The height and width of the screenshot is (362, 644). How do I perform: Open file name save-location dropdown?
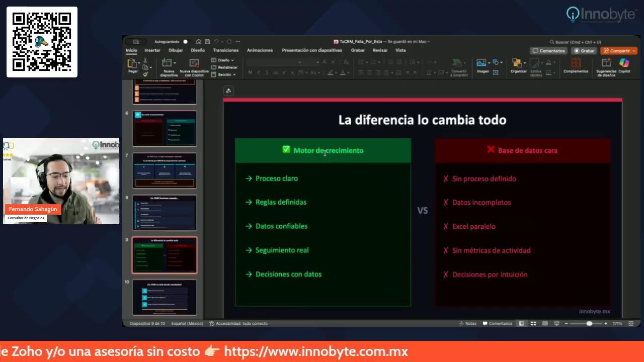[429, 42]
